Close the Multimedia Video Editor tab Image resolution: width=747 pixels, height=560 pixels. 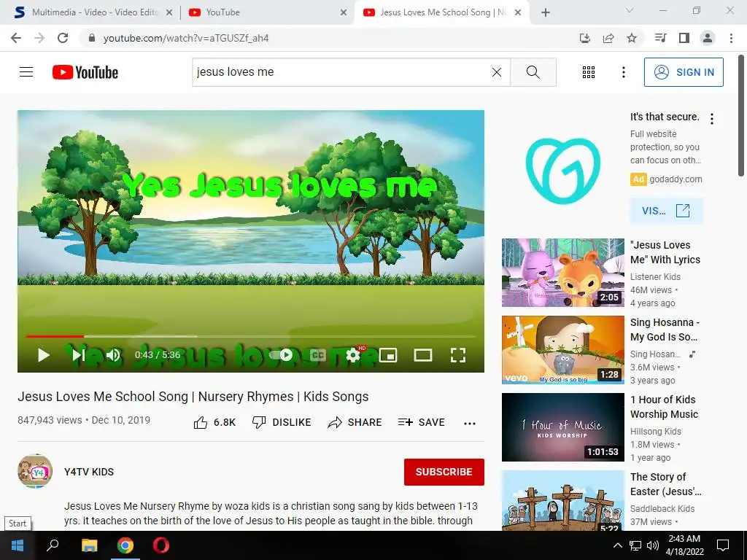click(x=169, y=13)
